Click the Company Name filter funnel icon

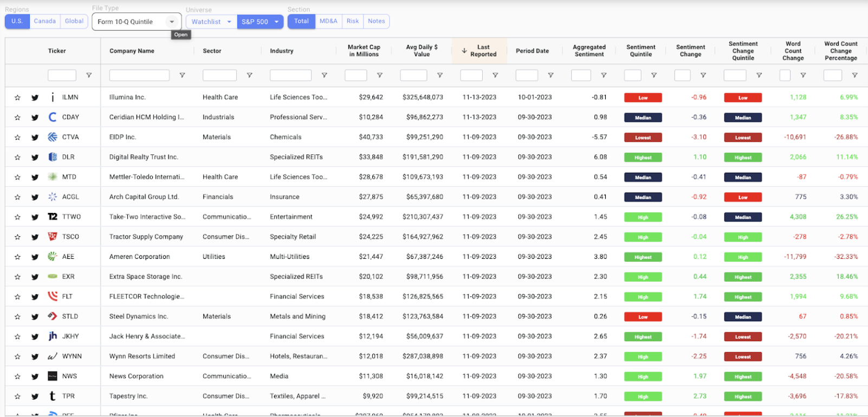tap(182, 75)
